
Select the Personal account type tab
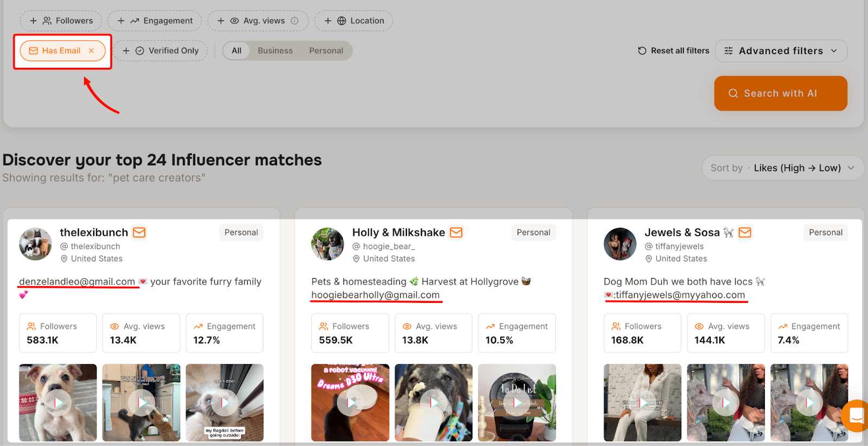(x=326, y=51)
